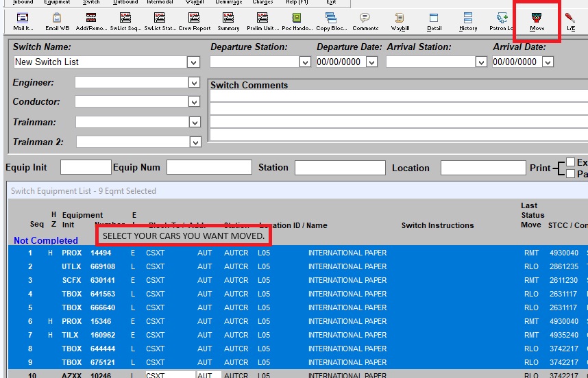
Task: Click the Mail It toolbar icon
Action: [23, 22]
